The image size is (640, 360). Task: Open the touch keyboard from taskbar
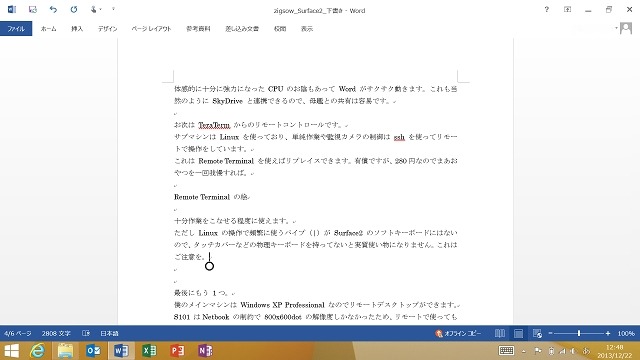(x=507, y=351)
